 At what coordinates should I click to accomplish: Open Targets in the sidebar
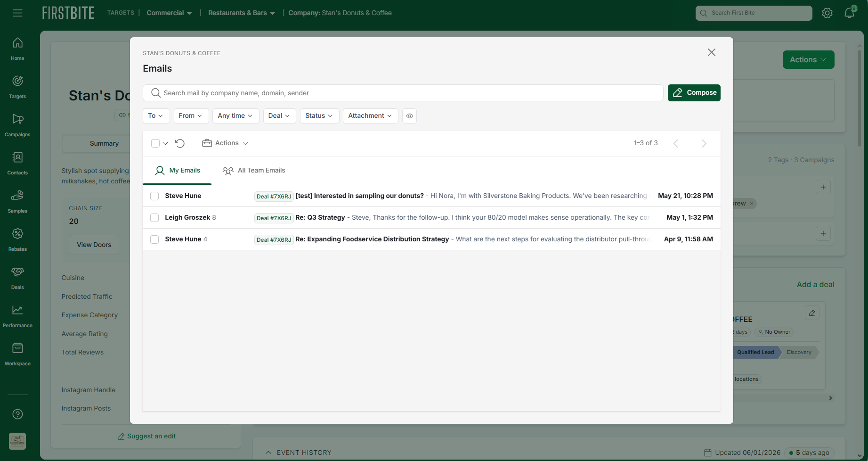[x=17, y=87]
